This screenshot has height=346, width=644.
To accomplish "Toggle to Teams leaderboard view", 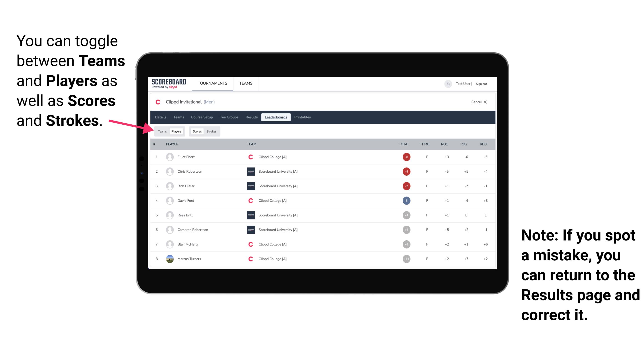I will [162, 131].
